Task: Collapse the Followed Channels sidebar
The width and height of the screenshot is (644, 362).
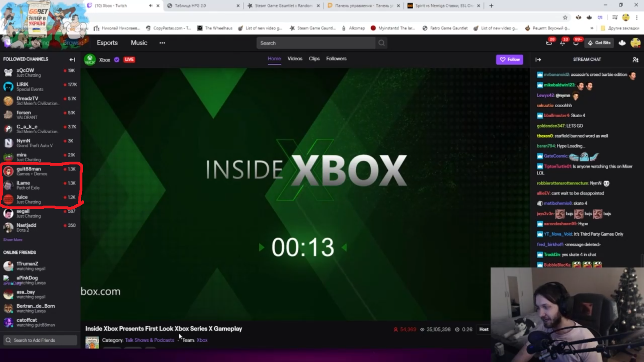Action: [72, 60]
